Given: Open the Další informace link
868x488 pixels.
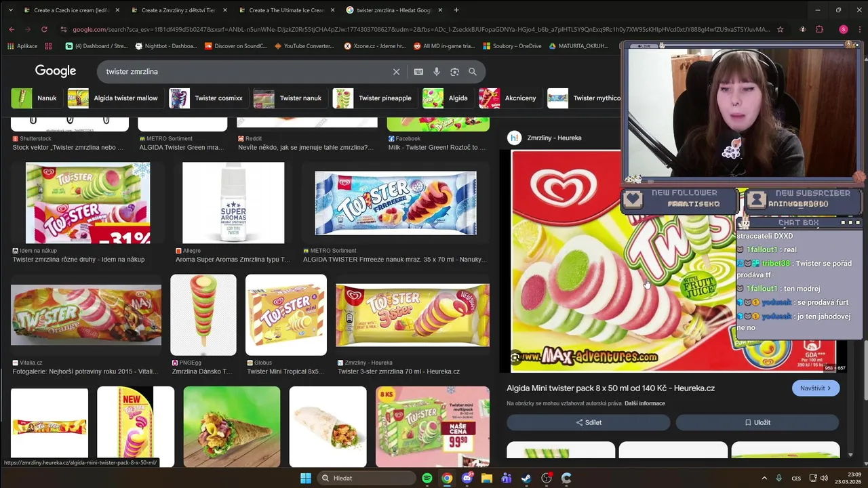Looking at the screenshot, I should pyautogui.click(x=644, y=403).
